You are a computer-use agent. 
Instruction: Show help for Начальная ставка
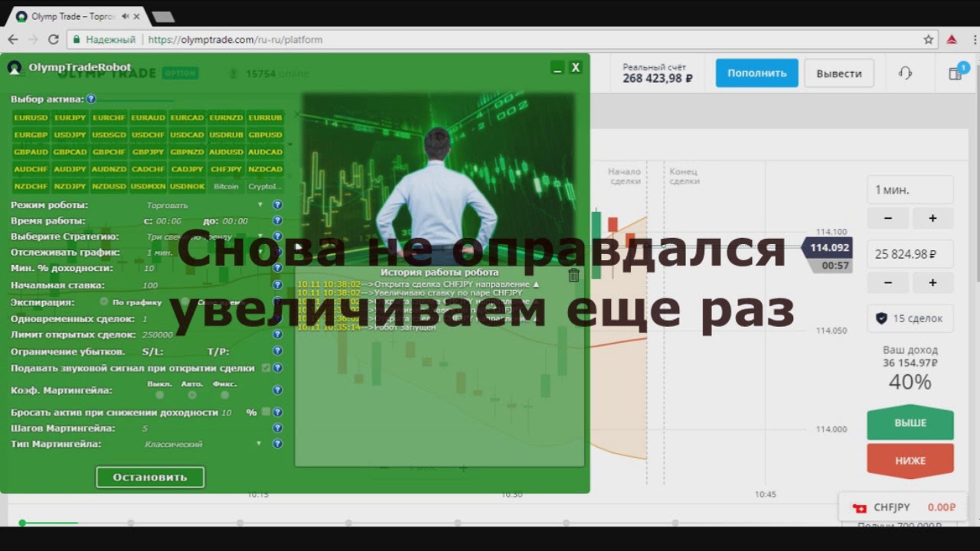(277, 285)
